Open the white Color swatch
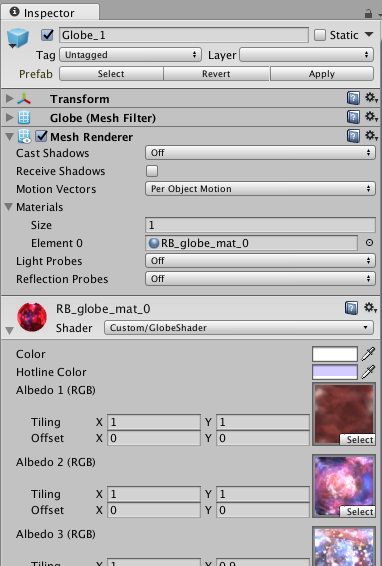Image resolution: width=382 pixels, height=566 pixels. tap(335, 354)
